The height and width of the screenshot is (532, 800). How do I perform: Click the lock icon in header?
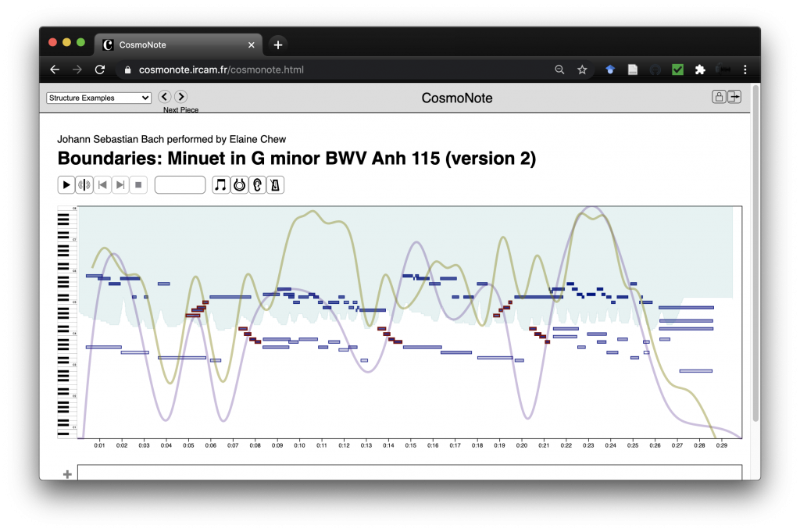pos(719,97)
